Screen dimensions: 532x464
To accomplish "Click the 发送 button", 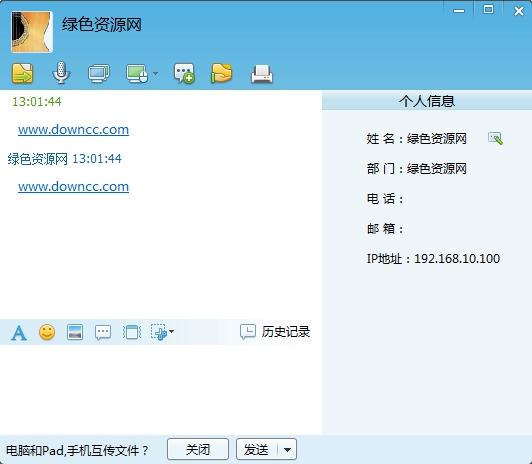I will pos(257,449).
